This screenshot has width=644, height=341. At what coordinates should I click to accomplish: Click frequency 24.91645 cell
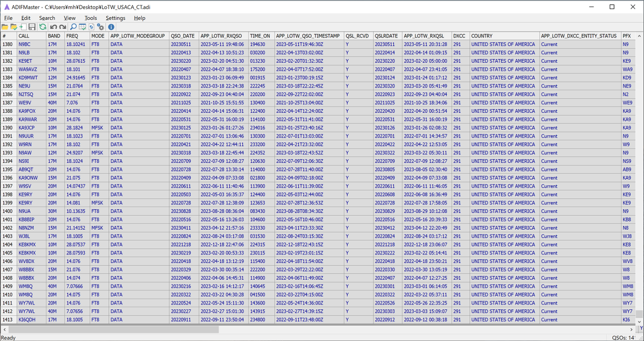pyautogui.click(x=77, y=77)
